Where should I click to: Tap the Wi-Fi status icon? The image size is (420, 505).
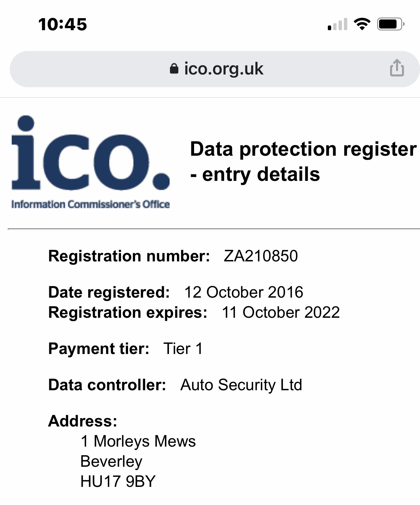coord(362,24)
